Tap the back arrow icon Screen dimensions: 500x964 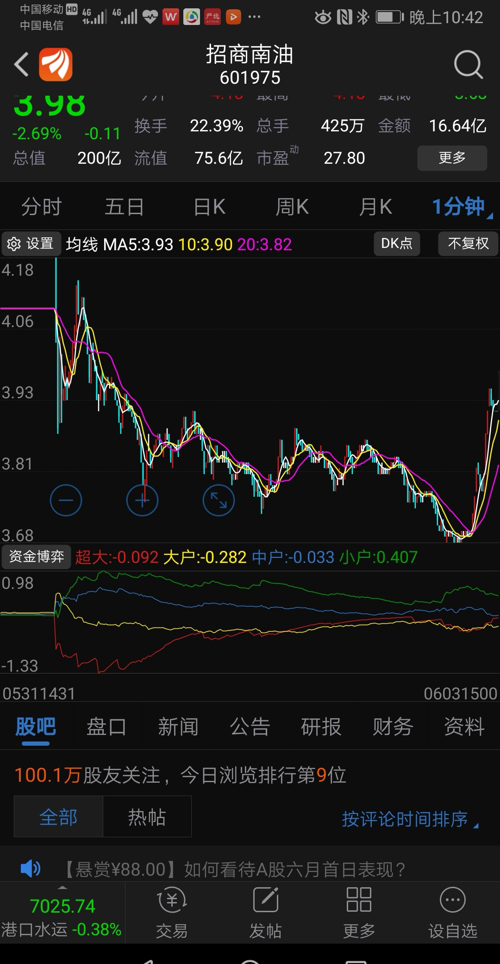[22, 65]
